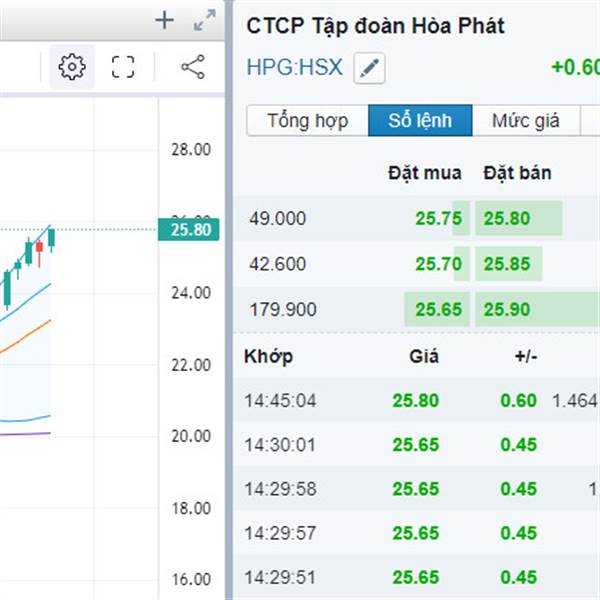Click the +/- column header

click(x=526, y=357)
